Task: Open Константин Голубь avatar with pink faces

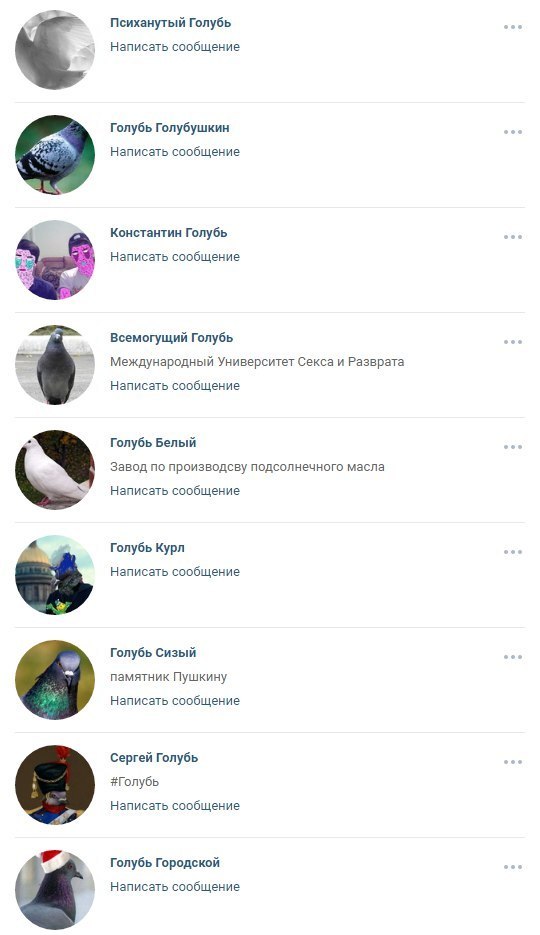Action: click(55, 260)
